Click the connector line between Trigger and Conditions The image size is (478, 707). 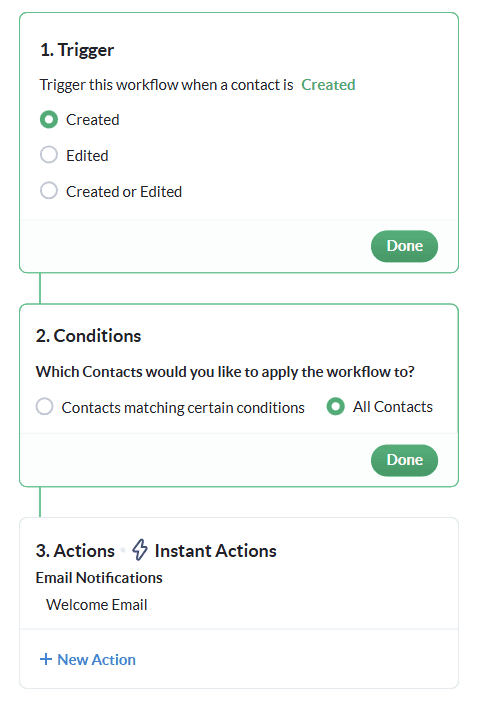(40, 288)
